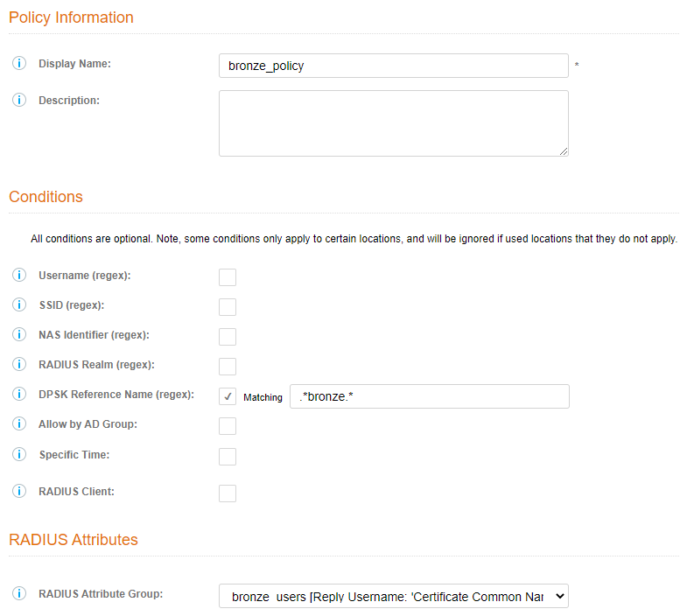This screenshot has width=680, height=616.
Task: Click the RADIUS Client info icon
Action: coord(19,491)
